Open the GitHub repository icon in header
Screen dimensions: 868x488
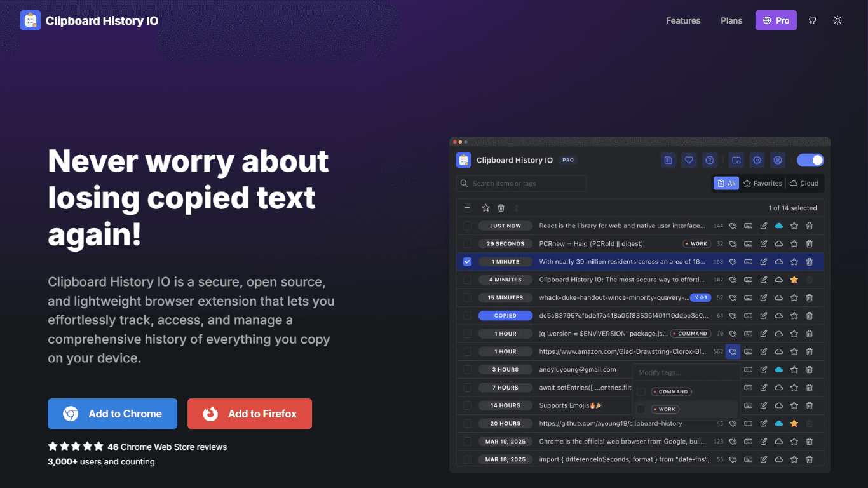tap(812, 20)
